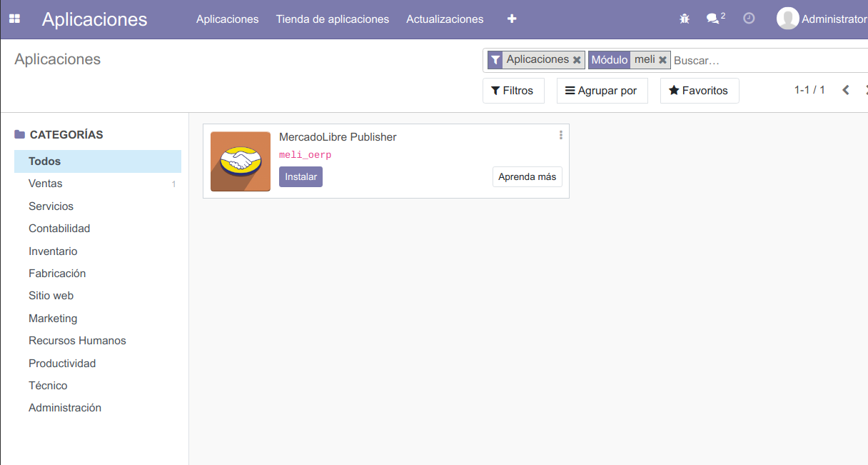Open the conversations icon showing 2 messages
This screenshot has width=868, height=465.
(712, 18)
